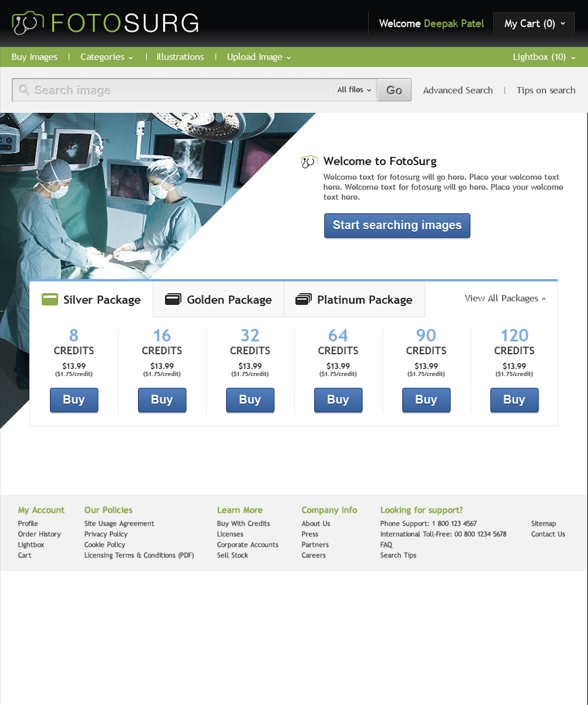Click the FotoSurg camera logo icon

28,23
